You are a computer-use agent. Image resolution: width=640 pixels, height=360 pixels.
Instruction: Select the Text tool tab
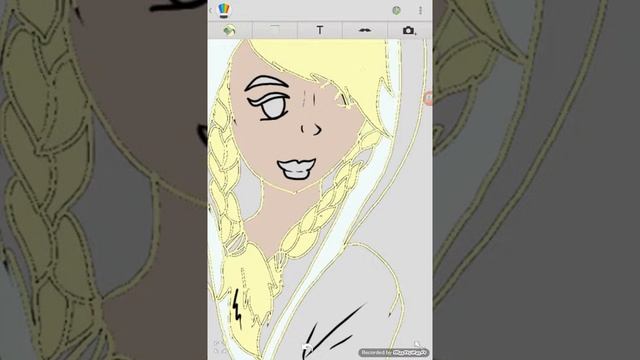tap(320, 31)
